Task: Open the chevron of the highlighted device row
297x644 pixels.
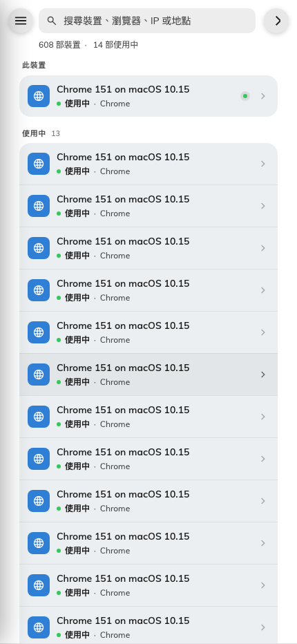Action: click(263, 375)
